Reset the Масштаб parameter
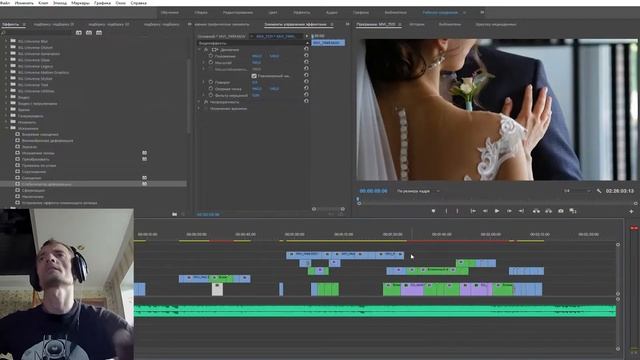This screenshot has width=640, height=360. (306, 62)
